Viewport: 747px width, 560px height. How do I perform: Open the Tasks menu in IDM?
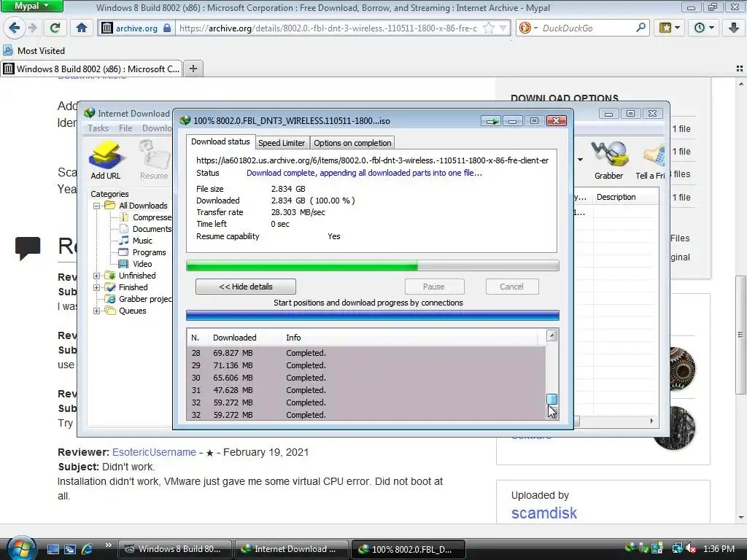tap(98, 128)
